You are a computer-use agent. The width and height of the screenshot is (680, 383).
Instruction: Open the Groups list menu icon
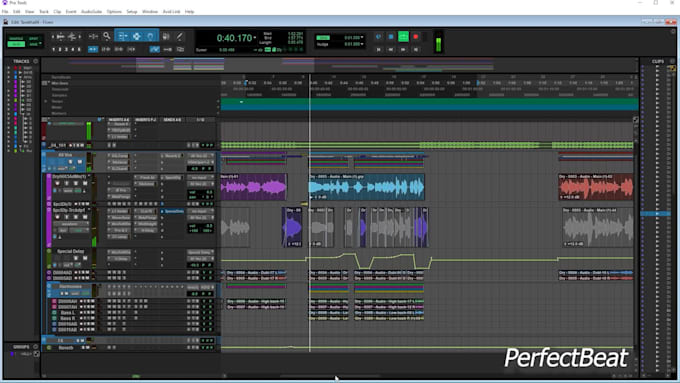pos(36,347)
